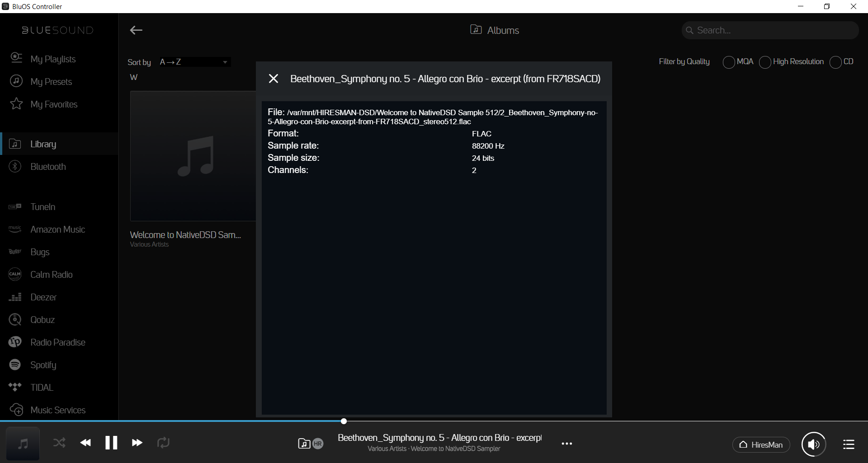
Task: Toggle repeat mode
Action: 163,443
